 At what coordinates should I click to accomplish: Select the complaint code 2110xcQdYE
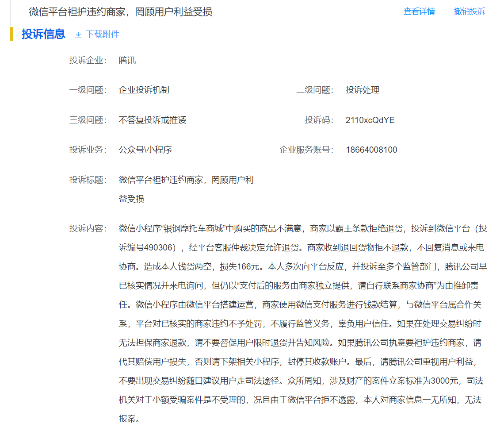[370, 120]
